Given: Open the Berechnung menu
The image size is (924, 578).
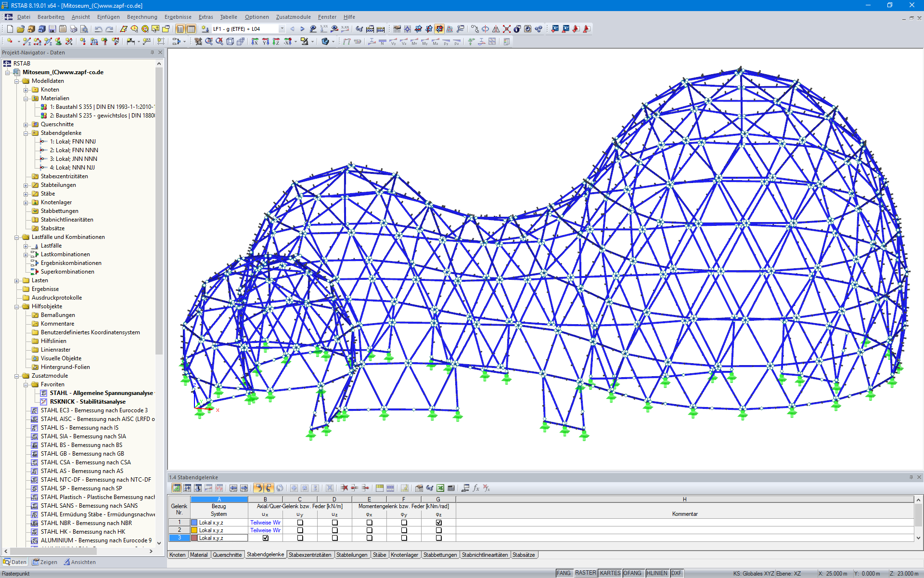Looking at the screenshot, I should 142,17.
